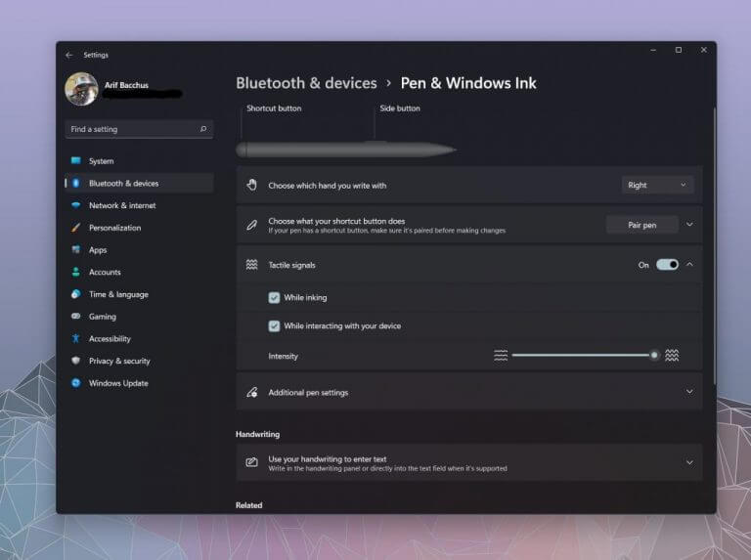751x560 pixels.
Task: Go to Apps settings
Action: 140,249
